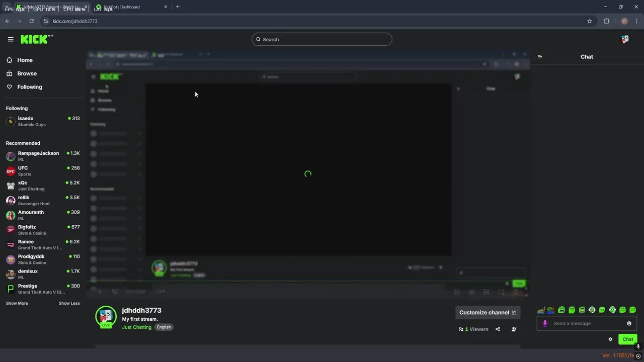Open Chrome profile avatar

(x=624, y=21)
